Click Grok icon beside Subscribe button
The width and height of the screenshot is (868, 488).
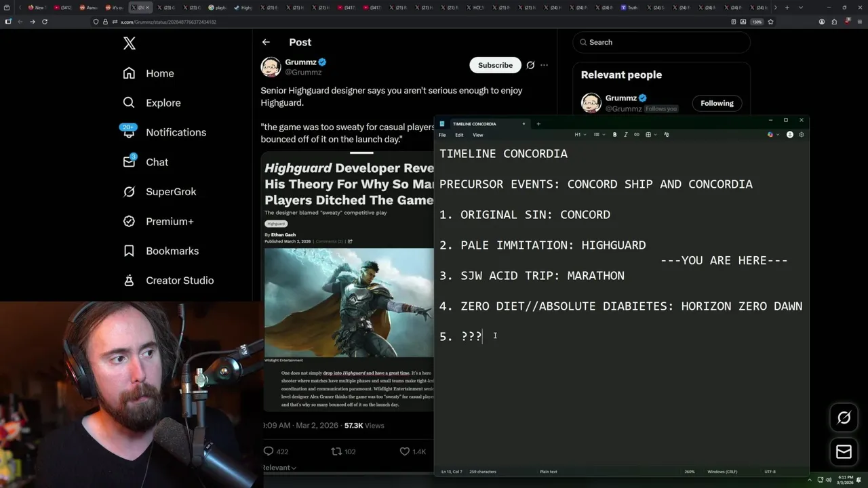[x=530, y=65]
